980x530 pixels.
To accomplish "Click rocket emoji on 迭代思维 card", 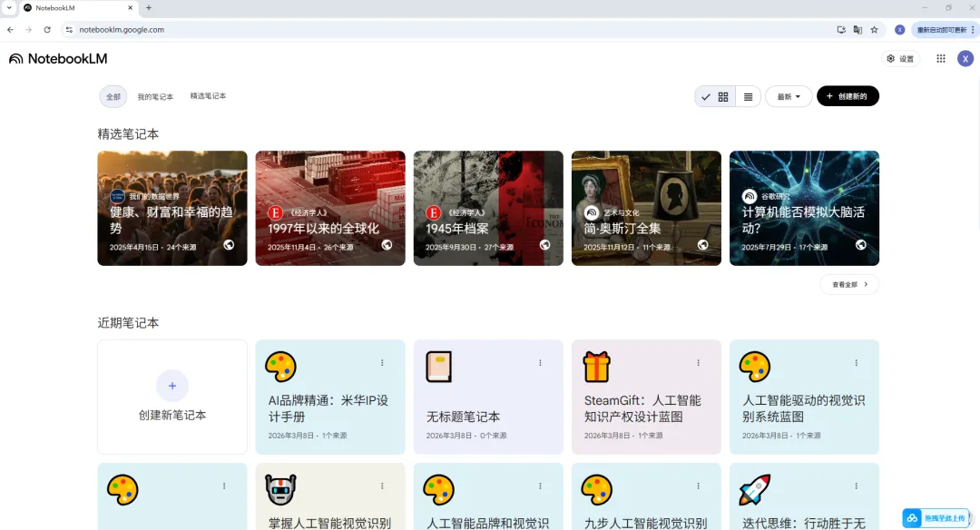I will (x=755, y=489).
